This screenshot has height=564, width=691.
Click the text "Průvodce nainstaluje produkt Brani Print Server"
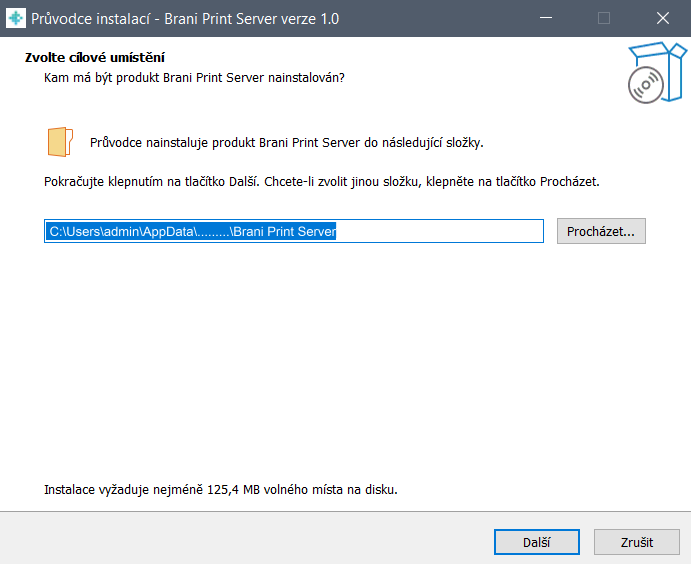225,143
